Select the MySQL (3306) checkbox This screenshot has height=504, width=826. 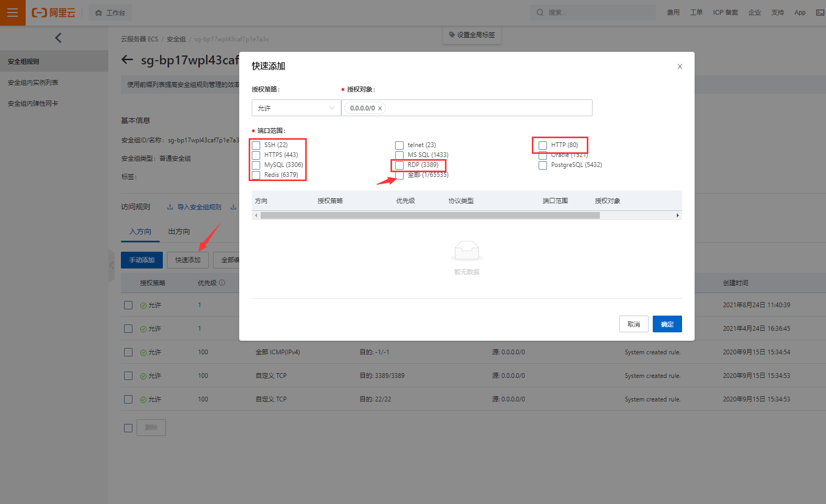pos(256,165)
